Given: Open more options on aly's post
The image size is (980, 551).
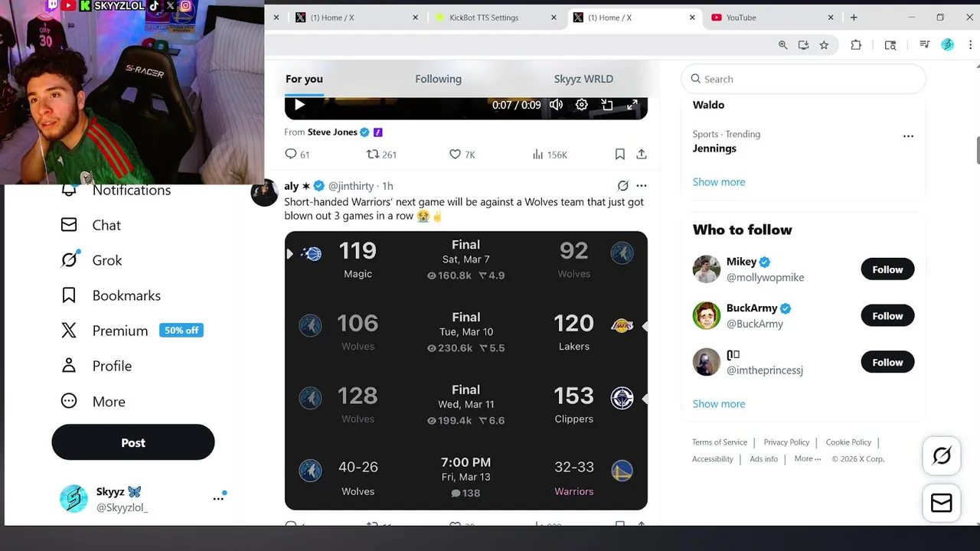Looking at the screenshot, I should [642, 186].
